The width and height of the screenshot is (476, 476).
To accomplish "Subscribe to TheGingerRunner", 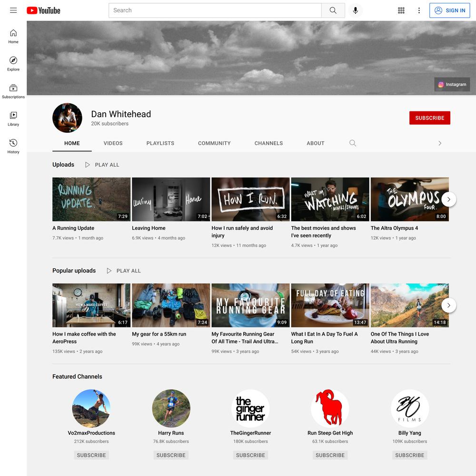I will click(250, 455).
